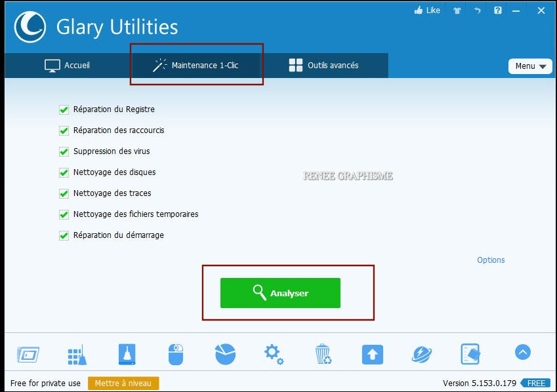The width and height of the screenshot is (557, 392).
Task: Open the Startup Manager icon in bottom toolbar
Action: coord(28,355)
